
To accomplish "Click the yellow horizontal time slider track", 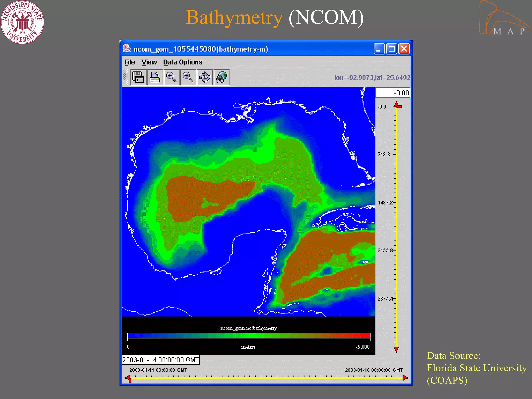I will click(x=267, y=378).
